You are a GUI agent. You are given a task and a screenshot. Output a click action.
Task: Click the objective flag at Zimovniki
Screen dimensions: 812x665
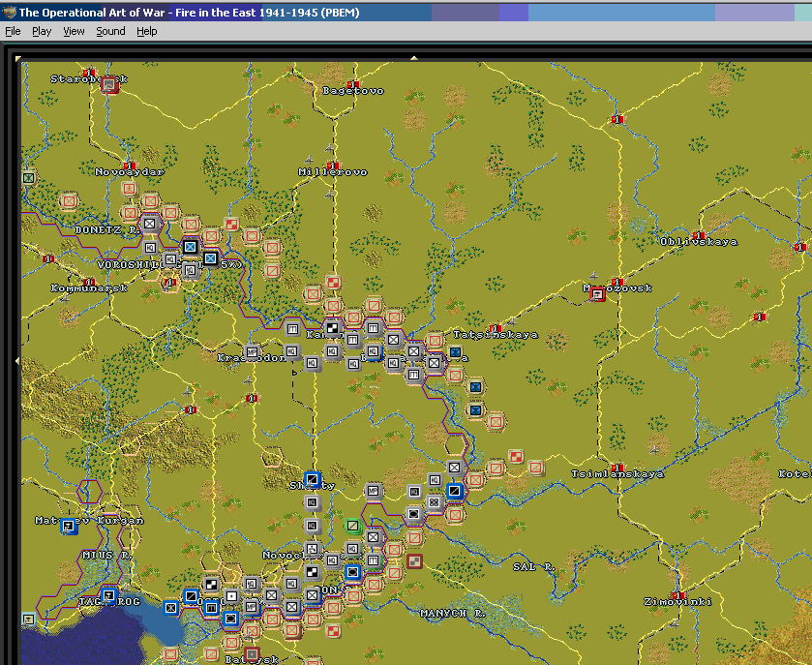point(677,595)
